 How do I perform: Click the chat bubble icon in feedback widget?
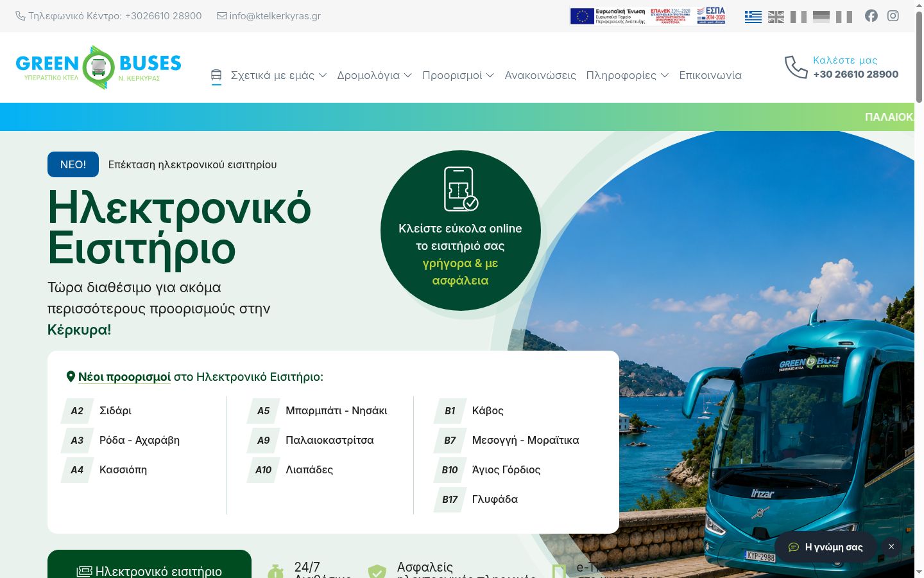pyautogui.click(x=794, y=547)
